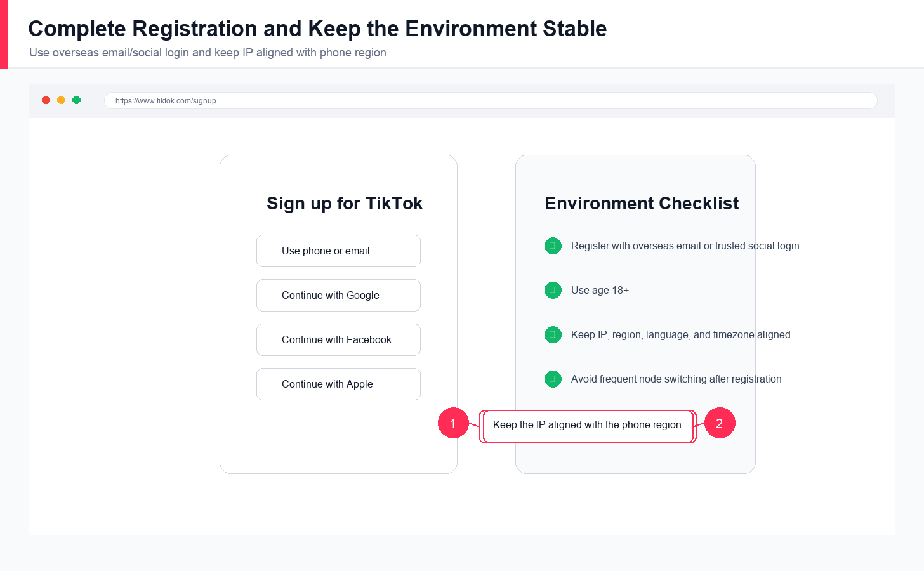Click the 'Environment Checklist' heading
This screenshot has width=924, height=571.
coord(642,203)
